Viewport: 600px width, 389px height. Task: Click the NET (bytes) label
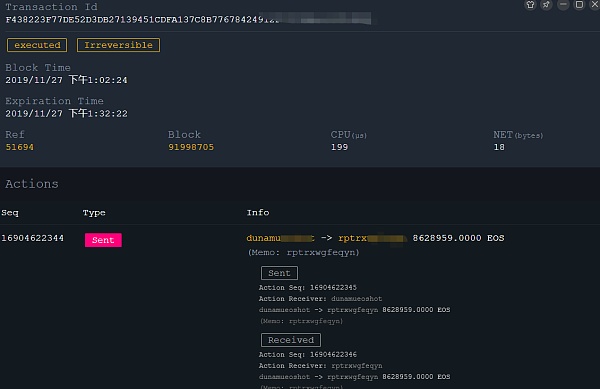[x=518, y=135]
